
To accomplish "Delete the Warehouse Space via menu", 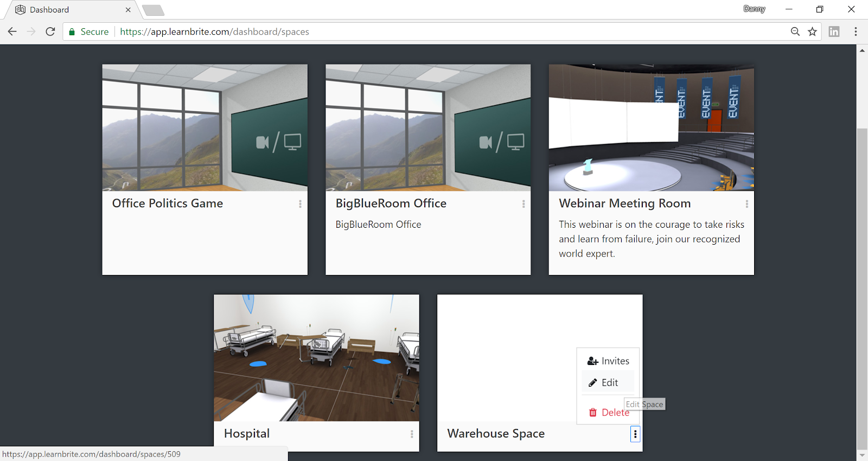I will tap(608, 413).
